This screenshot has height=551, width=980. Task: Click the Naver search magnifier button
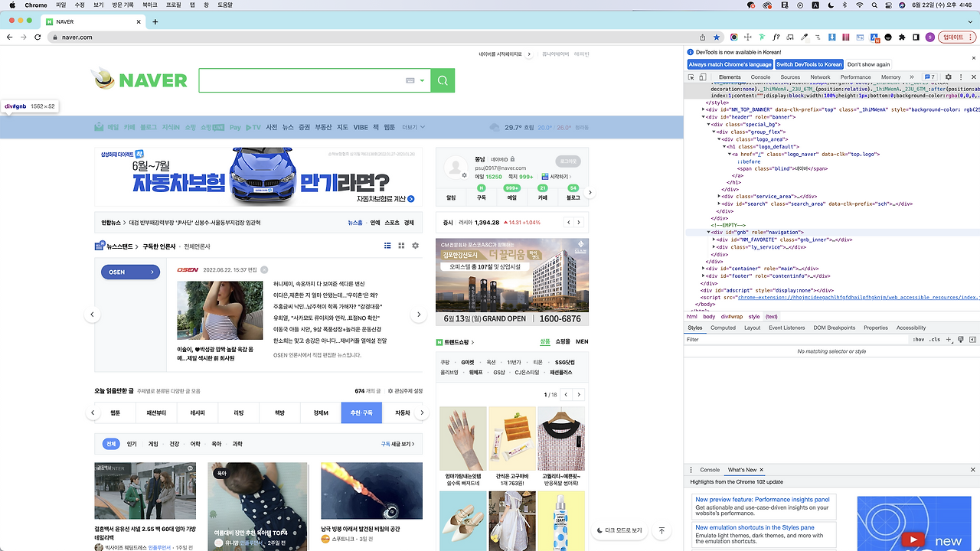coord(443,80)
